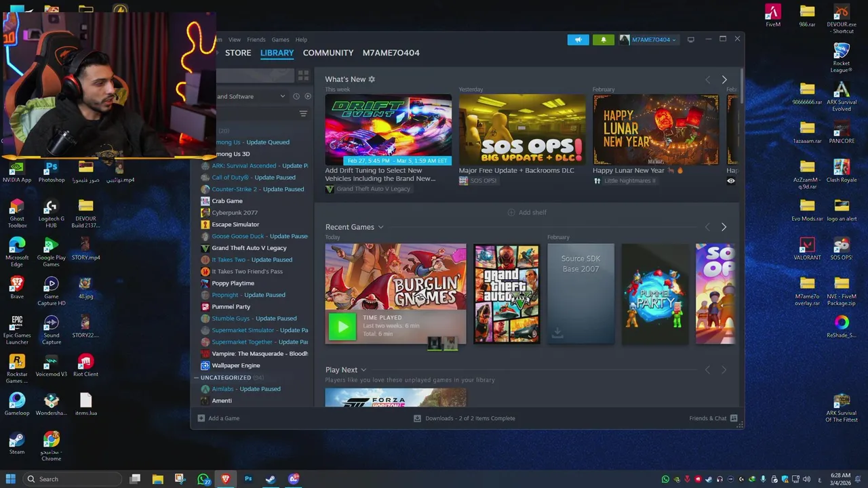Image resolution: width=868 pixels, height=488 pixels.
Task: Switch Steam to Big Picture mode icon
Action: [x=691, y=39]
